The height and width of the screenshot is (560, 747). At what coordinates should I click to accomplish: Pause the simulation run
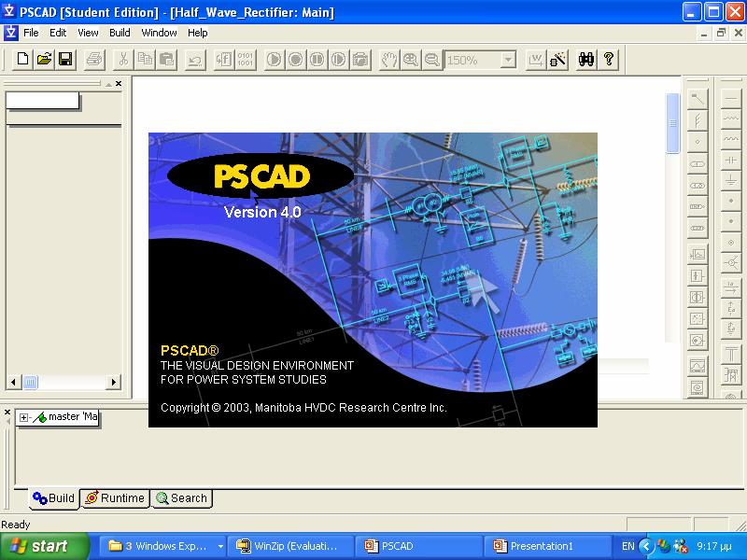(x=317, y=60)
